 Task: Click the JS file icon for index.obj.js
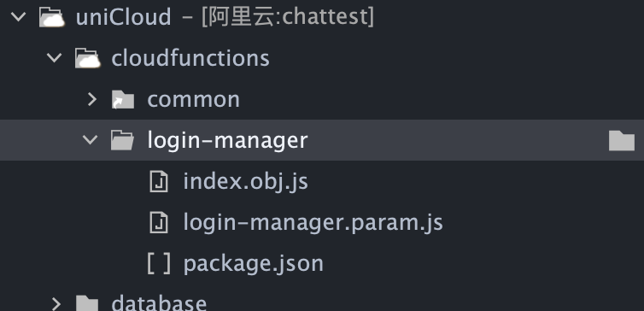pos(159,182)
